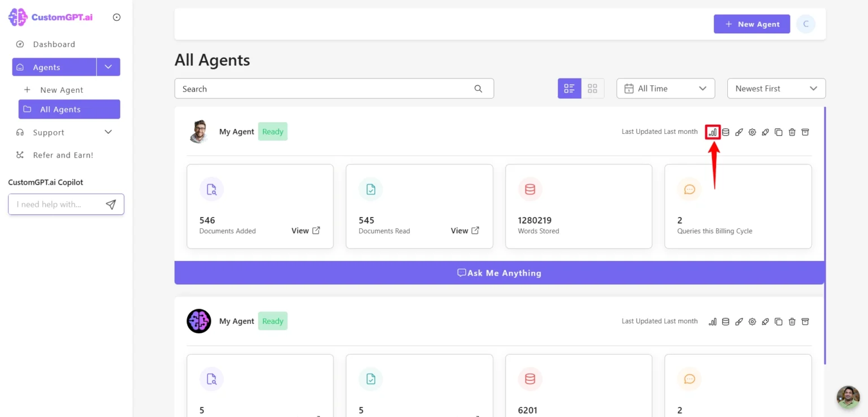Open the All Time date filter dropdown
Image resolution: width=868 pixels, height=417 pixels.
pyautogui.click(x=666, y=89)
